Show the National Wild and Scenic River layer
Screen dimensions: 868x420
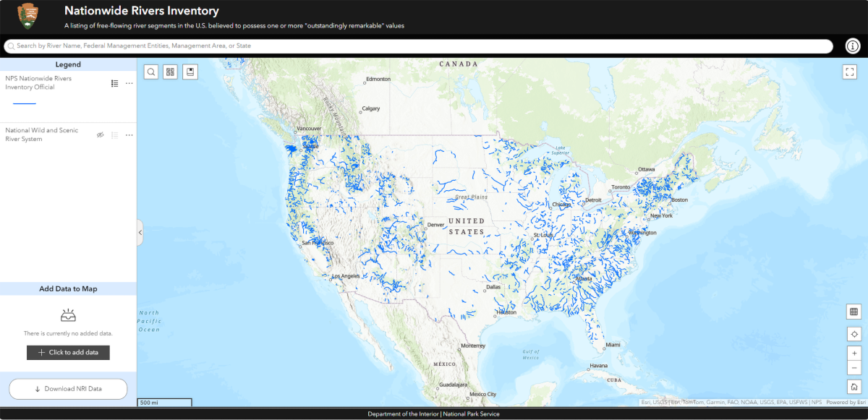(101, 135)
